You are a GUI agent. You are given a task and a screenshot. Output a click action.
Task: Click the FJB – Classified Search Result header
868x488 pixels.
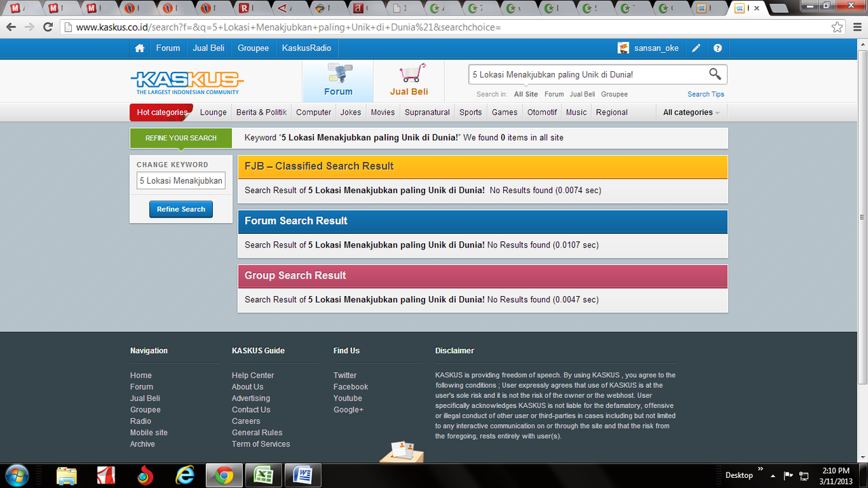point(483,166)
